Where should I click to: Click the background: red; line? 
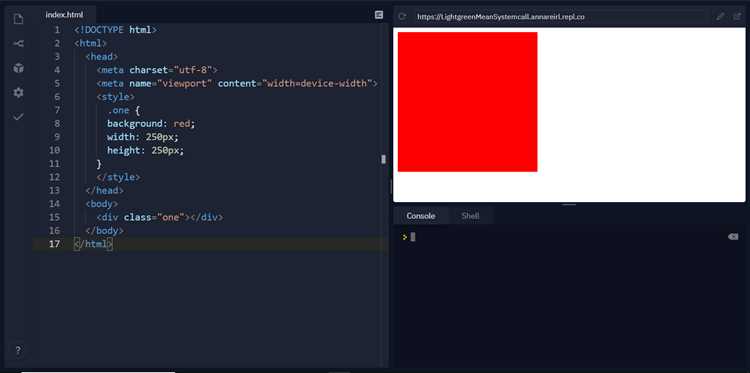[x=151, y=123]
